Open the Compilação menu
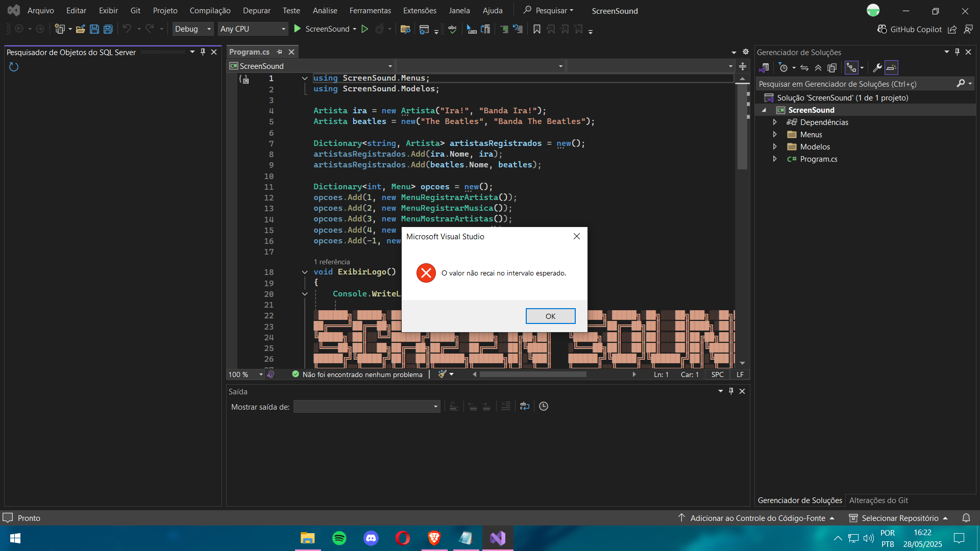 (x=210, y=11)
